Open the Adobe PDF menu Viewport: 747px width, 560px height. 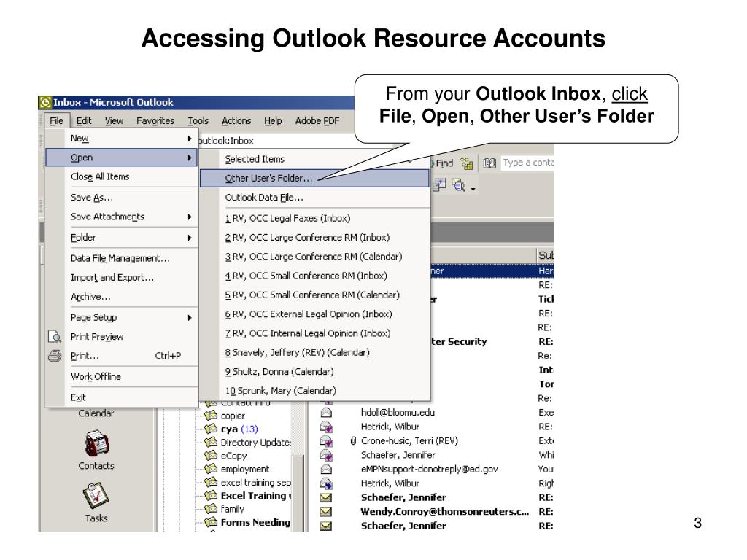(317, 121)
